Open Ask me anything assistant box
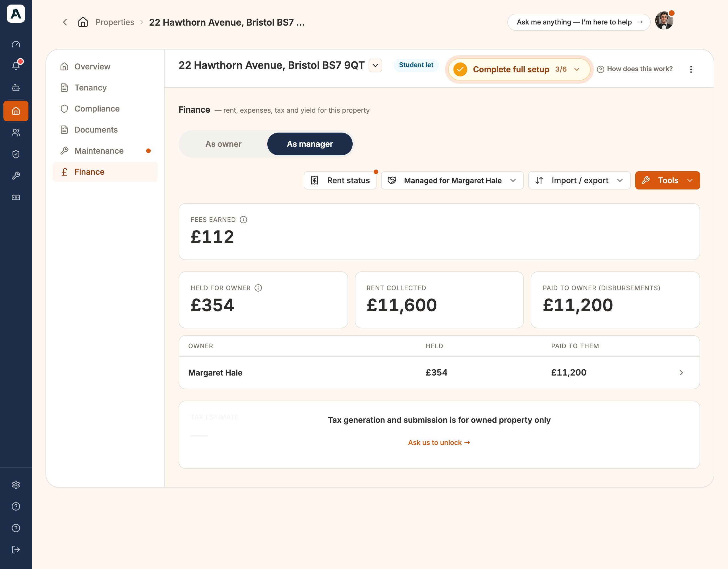 click(x=579, y=22)
